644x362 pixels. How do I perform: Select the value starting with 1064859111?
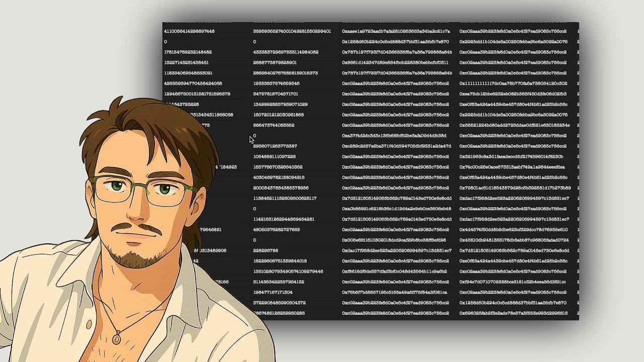click(x=274, y=157)
